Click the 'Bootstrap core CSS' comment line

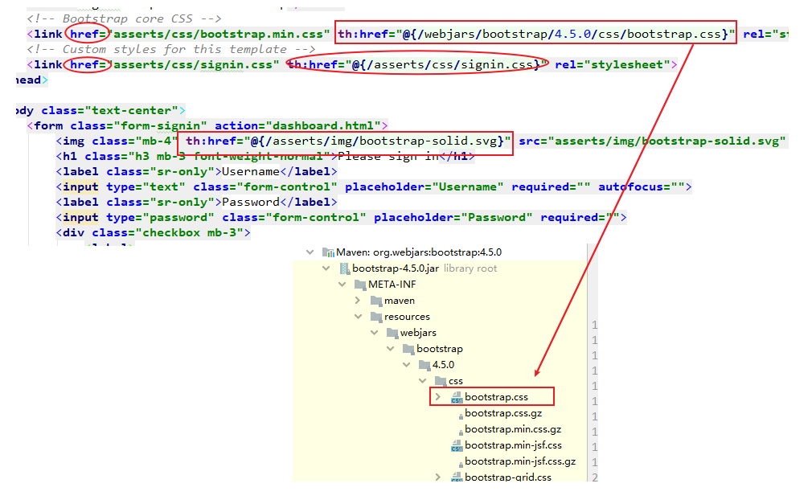(x=125, y=18)
